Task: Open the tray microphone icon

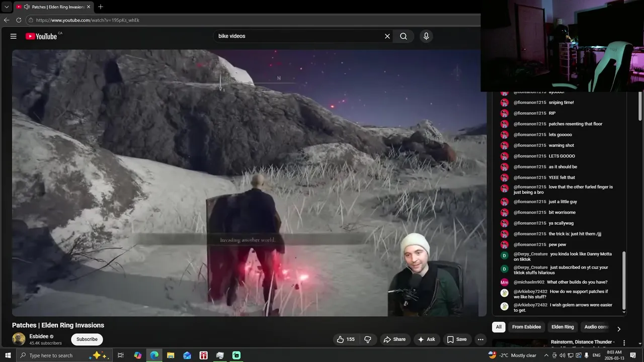Action: pos(587,355)
